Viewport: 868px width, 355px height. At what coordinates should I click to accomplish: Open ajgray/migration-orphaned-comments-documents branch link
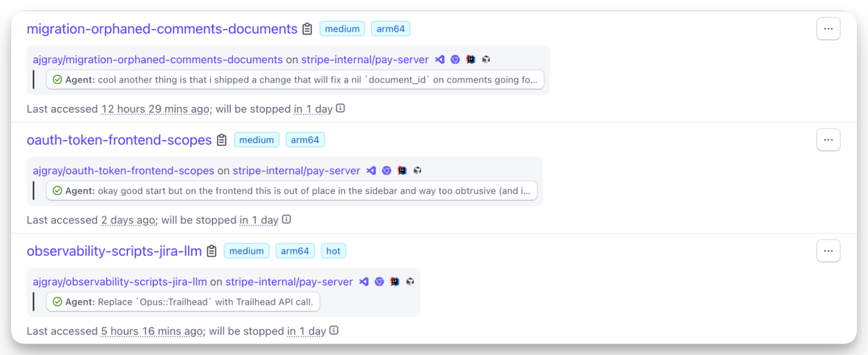[x=158, y=59]
